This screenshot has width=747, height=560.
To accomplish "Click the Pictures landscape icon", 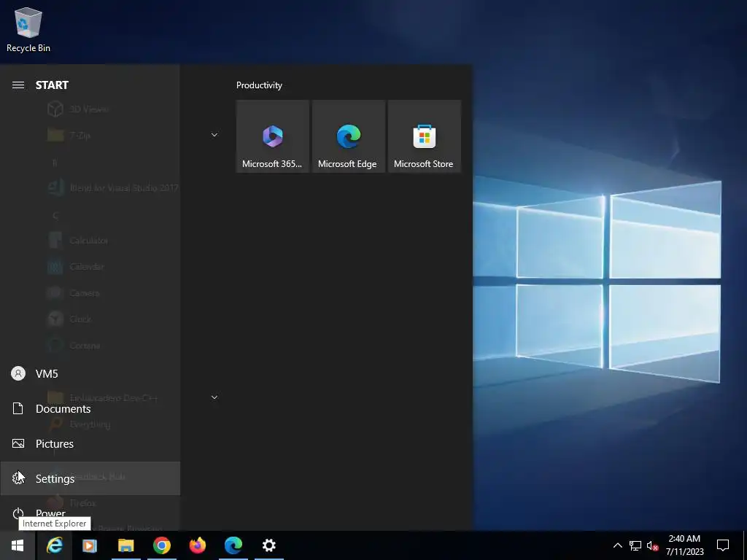I will 18,443.
